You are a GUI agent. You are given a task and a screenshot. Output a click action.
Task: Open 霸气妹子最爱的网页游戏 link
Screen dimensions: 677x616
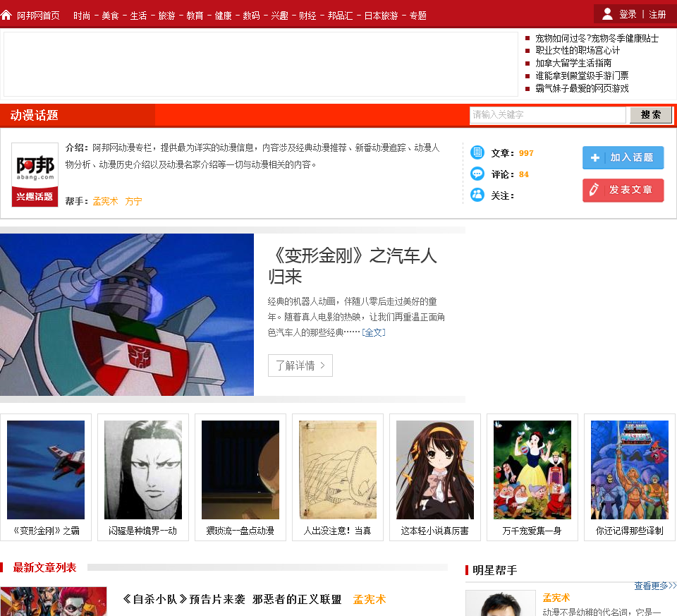click(x=582, y=88)
